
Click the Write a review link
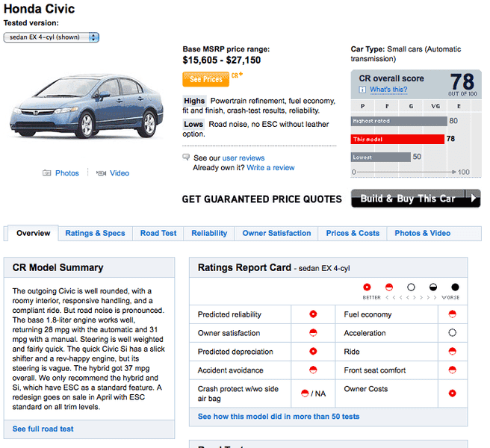point(270,168)
